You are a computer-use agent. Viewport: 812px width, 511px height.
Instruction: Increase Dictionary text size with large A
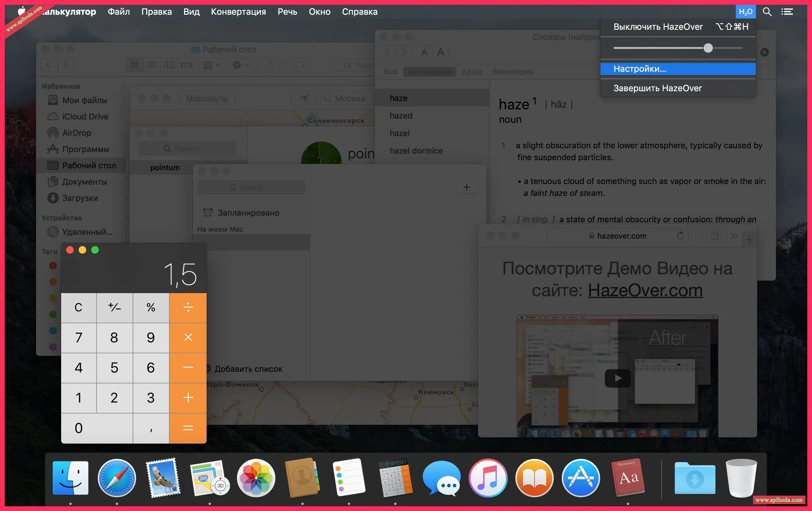coord(440,52)
